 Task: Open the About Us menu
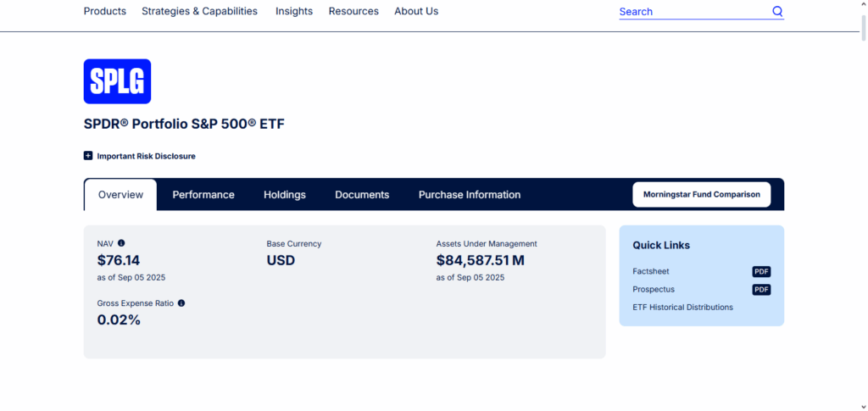click(x=416, y=11)
